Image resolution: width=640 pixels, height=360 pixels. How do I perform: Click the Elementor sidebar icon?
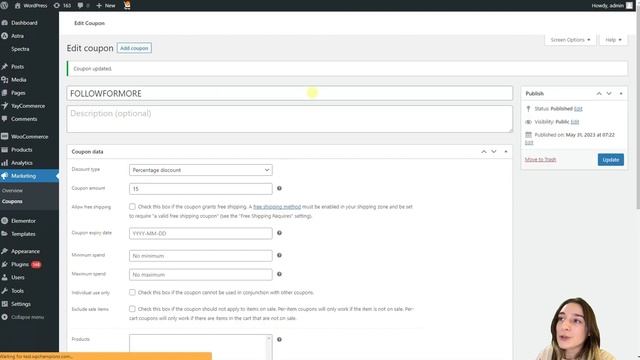[4, 221]
